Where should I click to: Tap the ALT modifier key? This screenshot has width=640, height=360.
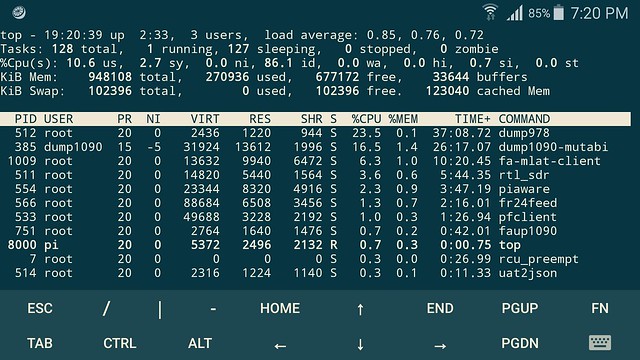pyautogui.click(x=200, y=343)
